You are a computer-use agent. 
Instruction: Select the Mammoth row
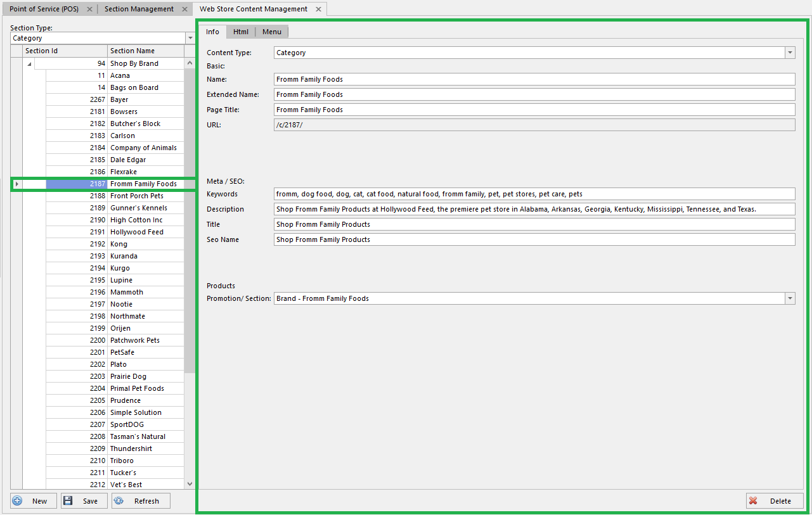pos(115,292)
